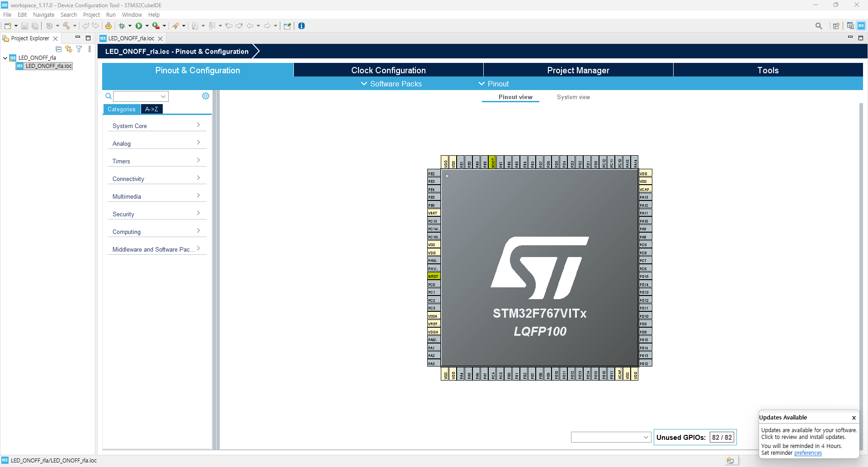Click the green Run button in toolbar
The height and width of the screenshot is (467, 868).
(139, 26)
